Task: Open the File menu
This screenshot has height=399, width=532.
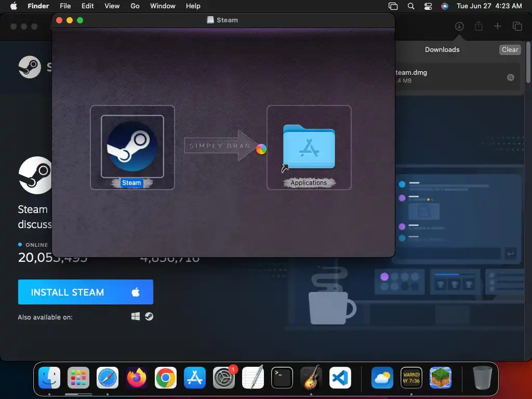Action: (x=65, y=6)
